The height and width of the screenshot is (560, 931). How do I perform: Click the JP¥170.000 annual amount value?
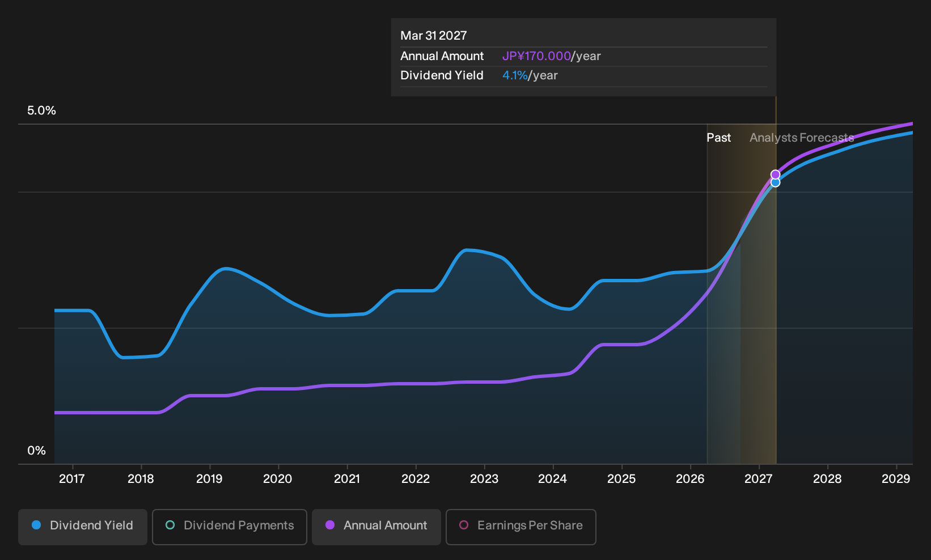[x=536, y=56]
